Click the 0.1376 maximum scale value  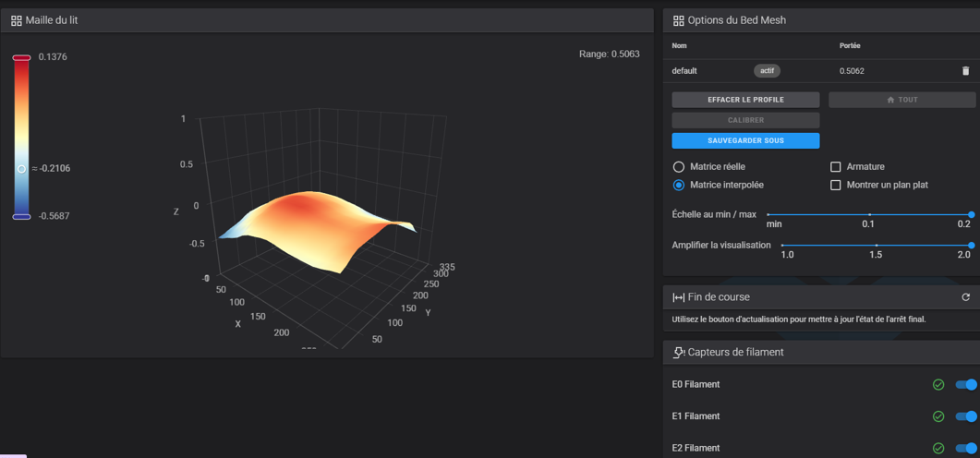[53, 57]
